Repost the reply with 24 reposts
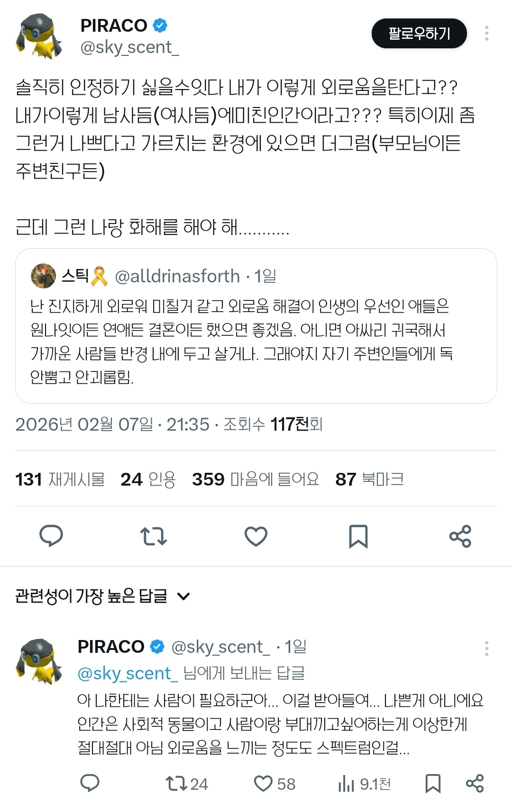This screenshot has width=512, height=812. [186, 784]
